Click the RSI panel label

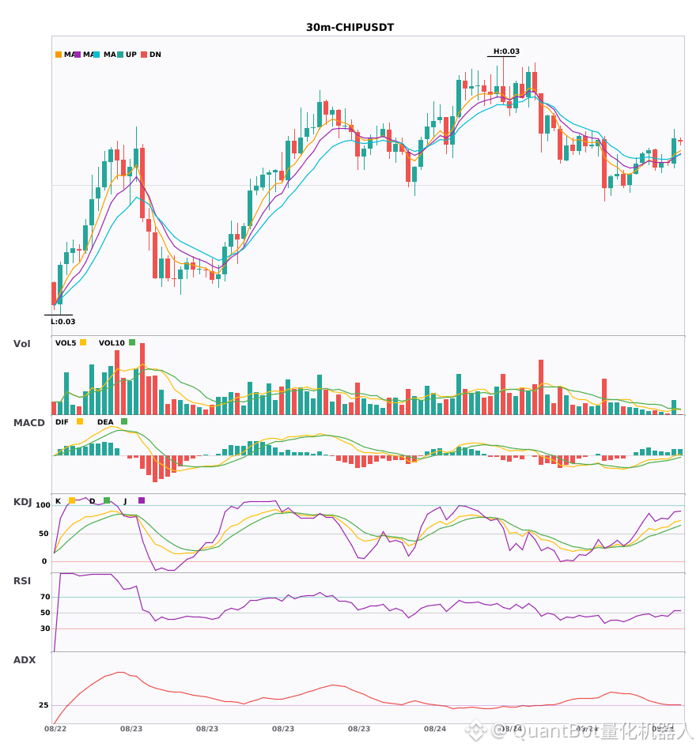22,581
